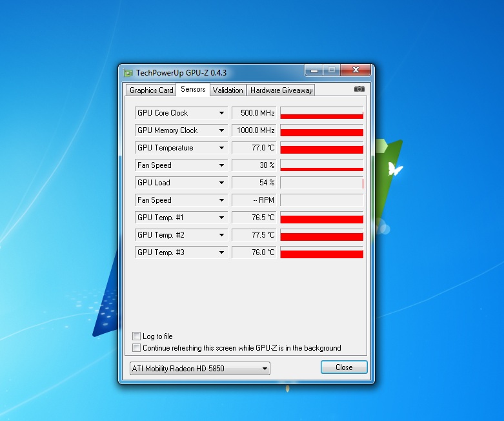Click the GPU Temp. #2 history graph

pyautogui.click(x=322, y=235)
